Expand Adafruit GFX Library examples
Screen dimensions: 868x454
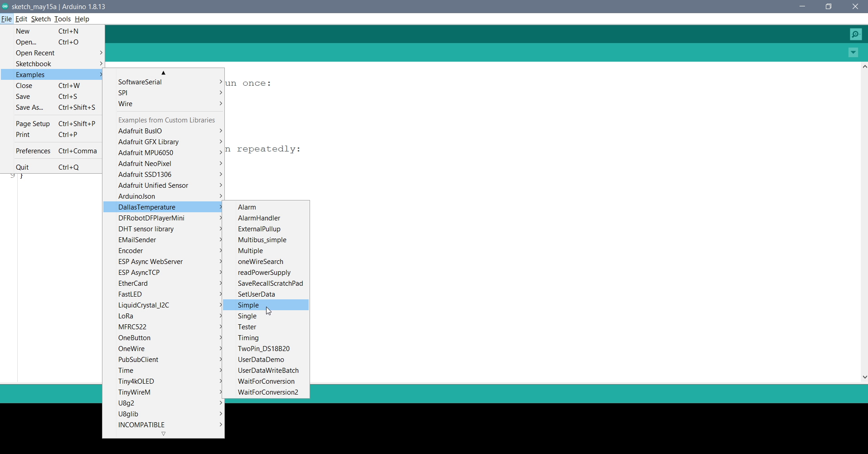click(x=164, y=142)
